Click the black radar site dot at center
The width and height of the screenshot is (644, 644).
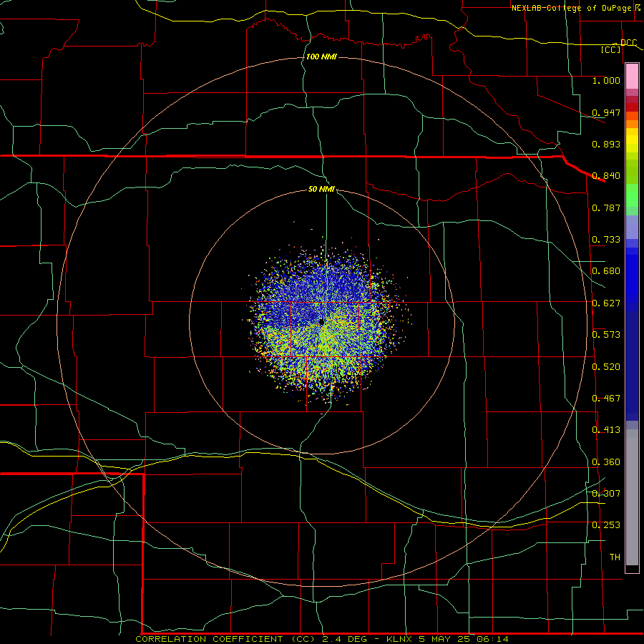coord(321,321)
